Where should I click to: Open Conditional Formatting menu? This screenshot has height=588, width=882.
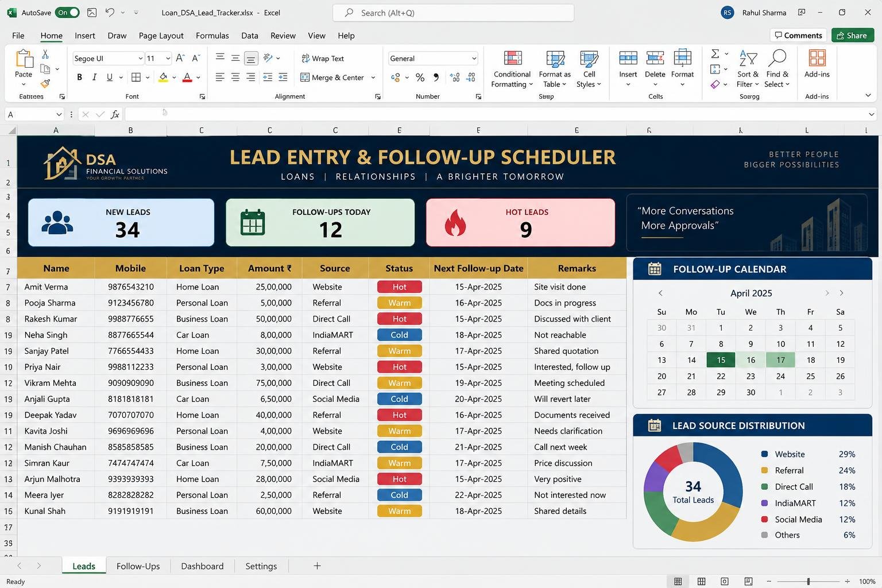[x=512, y=69]
